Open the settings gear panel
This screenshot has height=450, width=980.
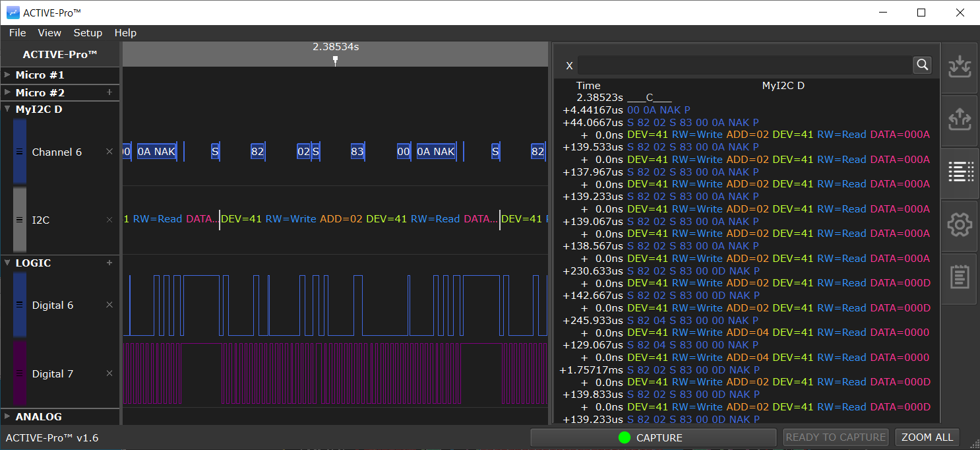click(960, 225)
